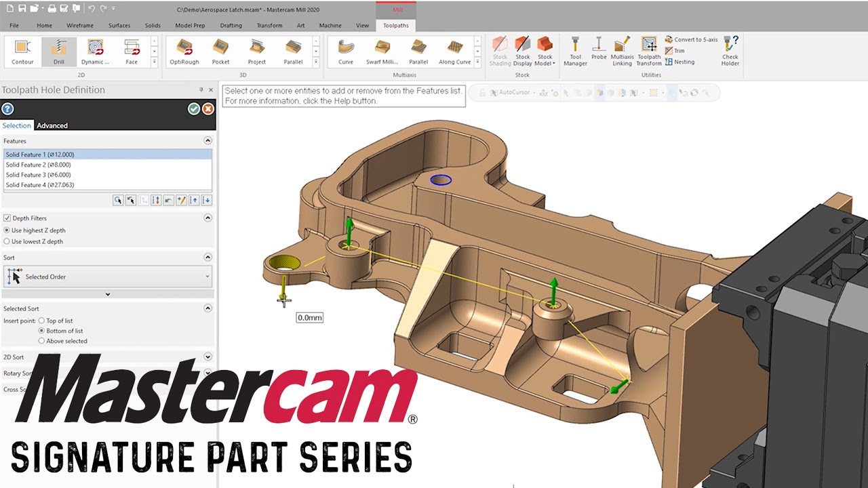Switch to the Model Prep tab
The width and height of the screenshot is (868, 488).
[x=190, y=26]
